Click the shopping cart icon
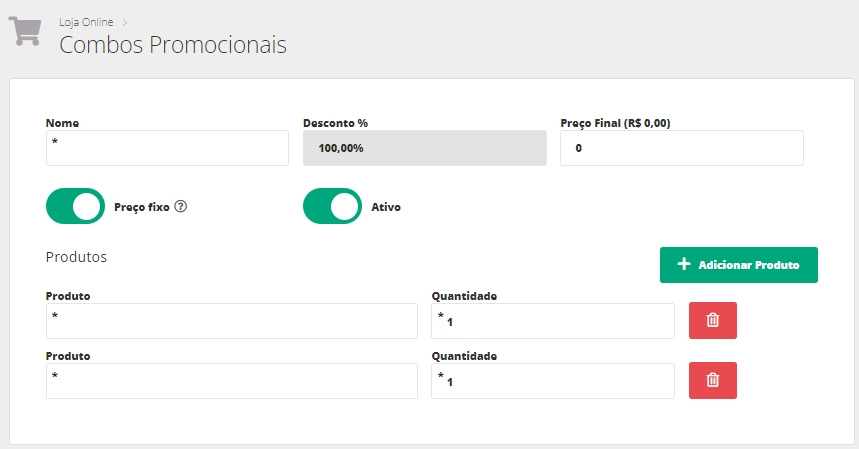 [25, 30]
